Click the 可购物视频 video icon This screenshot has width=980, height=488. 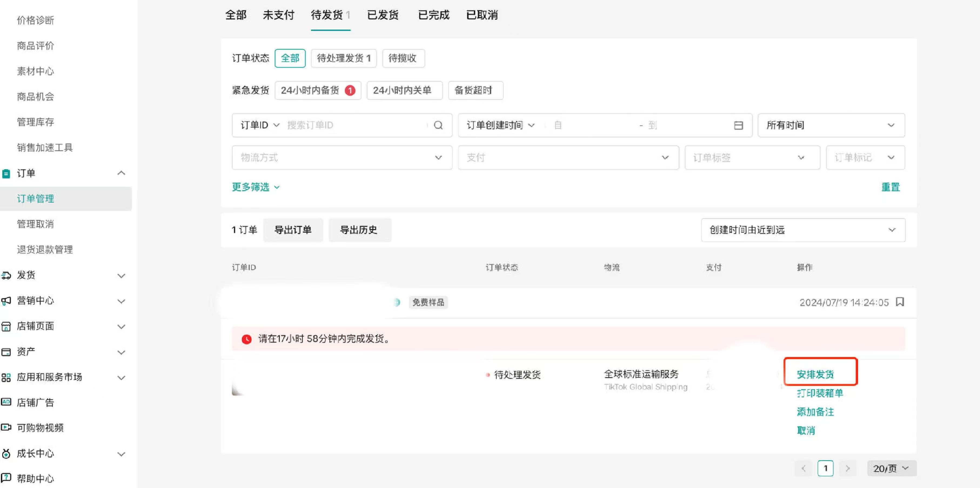[6, 427]
